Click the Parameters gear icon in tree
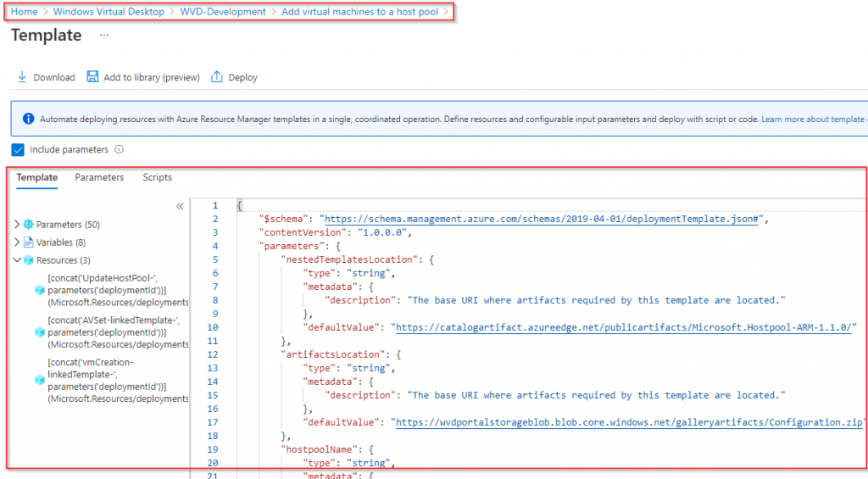The height and width of the screenshot is (479, 868). [29, 225]
